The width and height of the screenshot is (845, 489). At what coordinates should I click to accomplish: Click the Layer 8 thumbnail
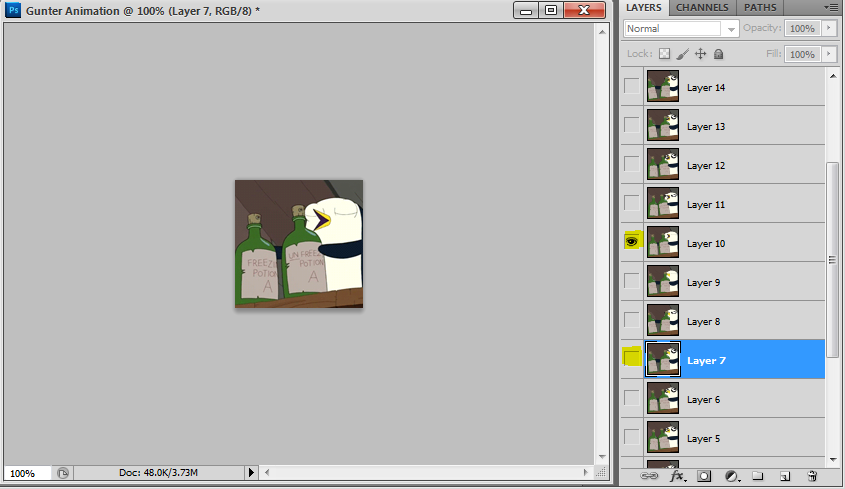pyautogui.click(x=663, y=320)
